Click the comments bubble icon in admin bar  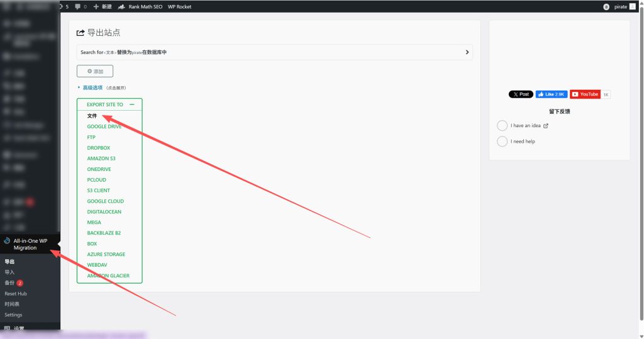[x=77, y=6]
